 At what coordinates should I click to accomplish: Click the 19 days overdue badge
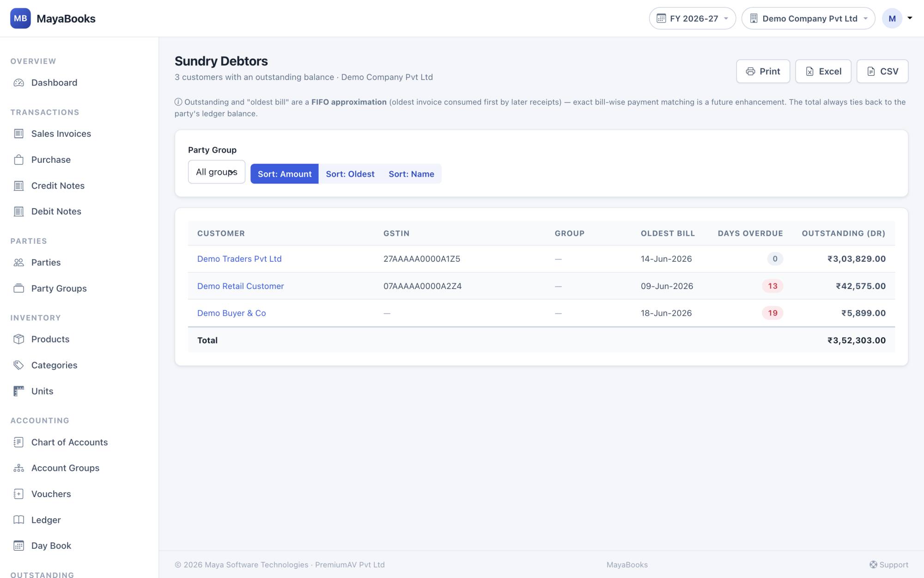pos(772,313)
